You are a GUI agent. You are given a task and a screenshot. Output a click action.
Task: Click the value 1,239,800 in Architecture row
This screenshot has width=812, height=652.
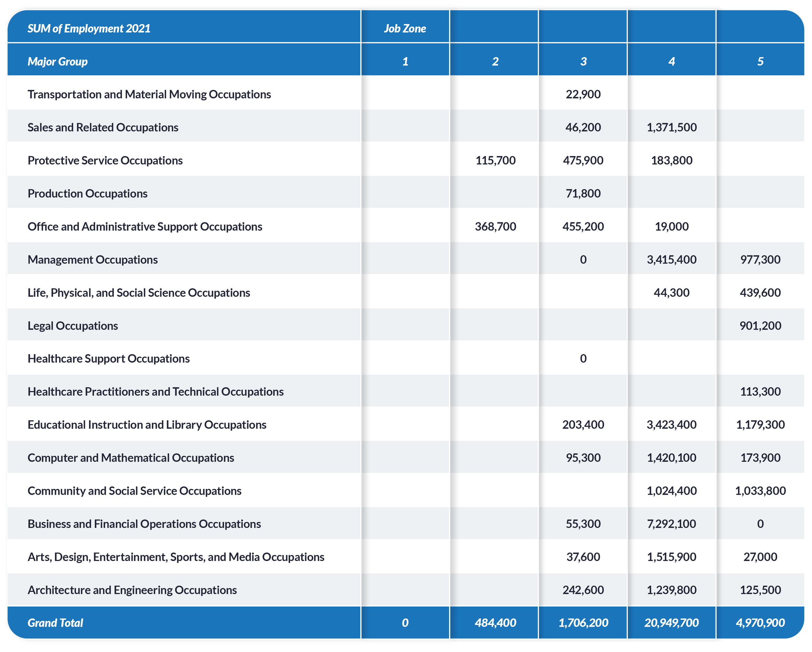tap(671, 590)
